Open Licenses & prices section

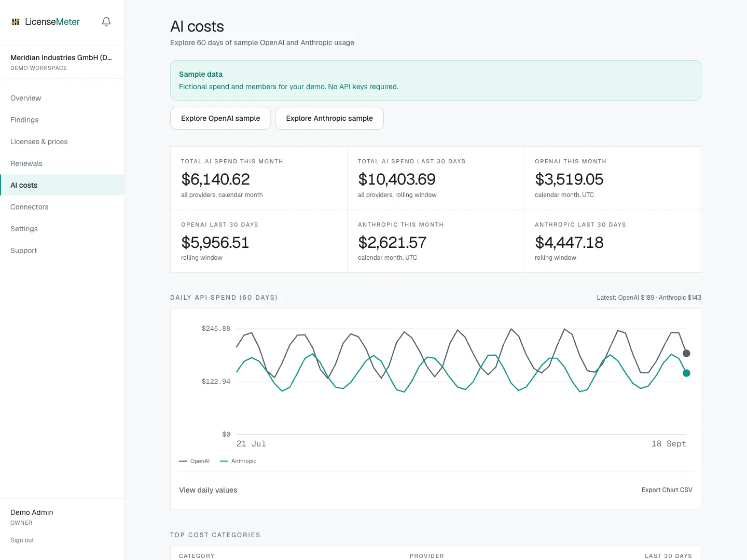pyautogui.click(x=39, y=142)
